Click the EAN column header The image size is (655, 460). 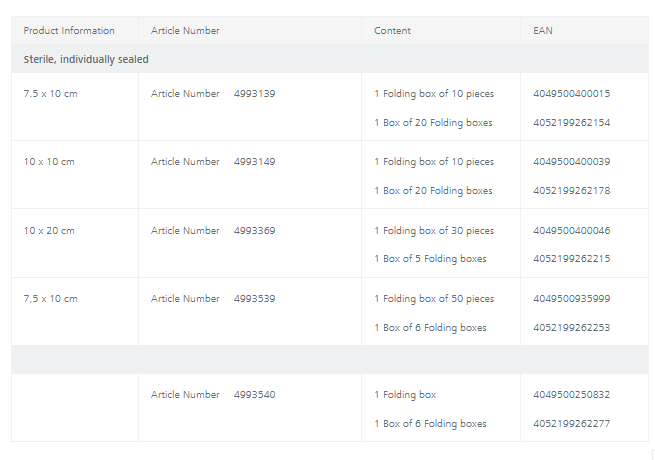(542, 31)
